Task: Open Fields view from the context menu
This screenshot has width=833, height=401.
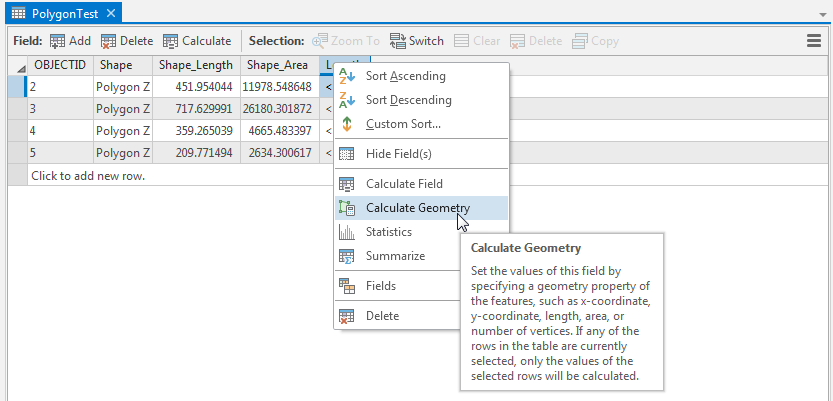Action: click(x=396, y=286)
